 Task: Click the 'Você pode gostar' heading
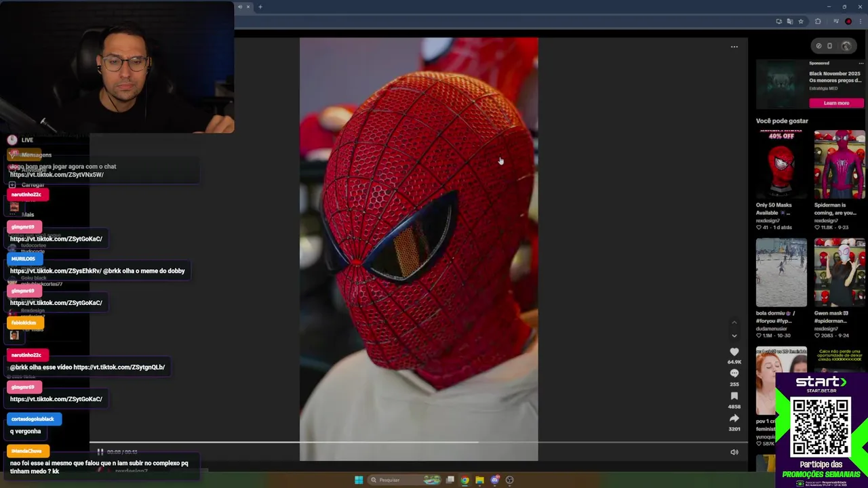tap(782, 121)
